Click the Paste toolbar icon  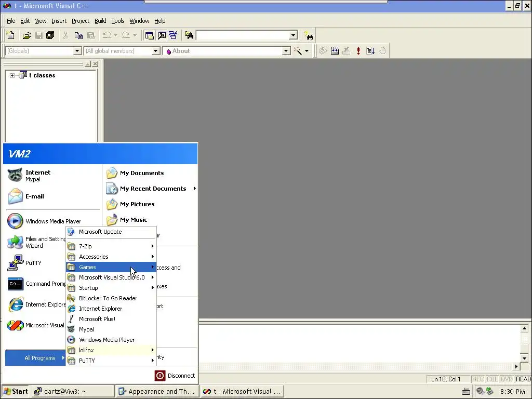90,35
